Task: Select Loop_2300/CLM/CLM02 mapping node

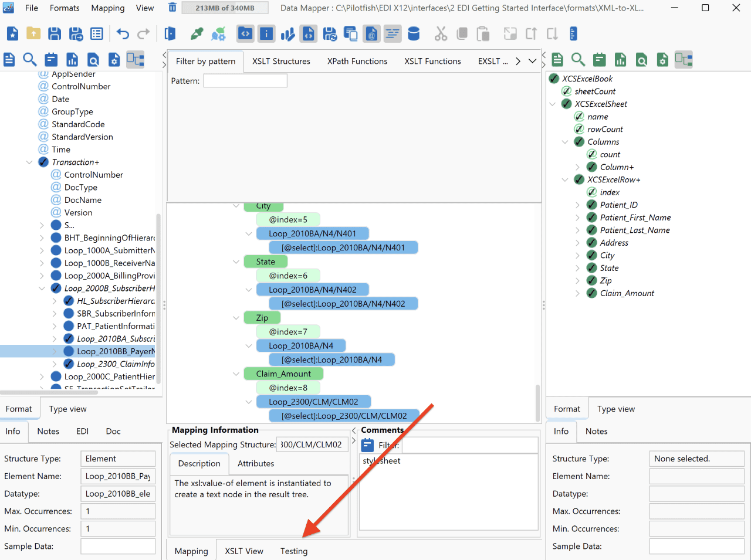Action: [313, 402]
